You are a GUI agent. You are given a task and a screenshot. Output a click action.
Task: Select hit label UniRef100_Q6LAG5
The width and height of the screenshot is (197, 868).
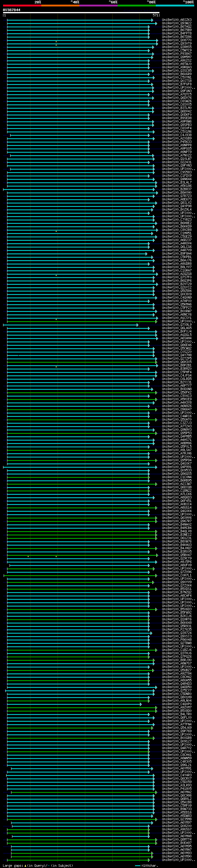click(177, 328)
